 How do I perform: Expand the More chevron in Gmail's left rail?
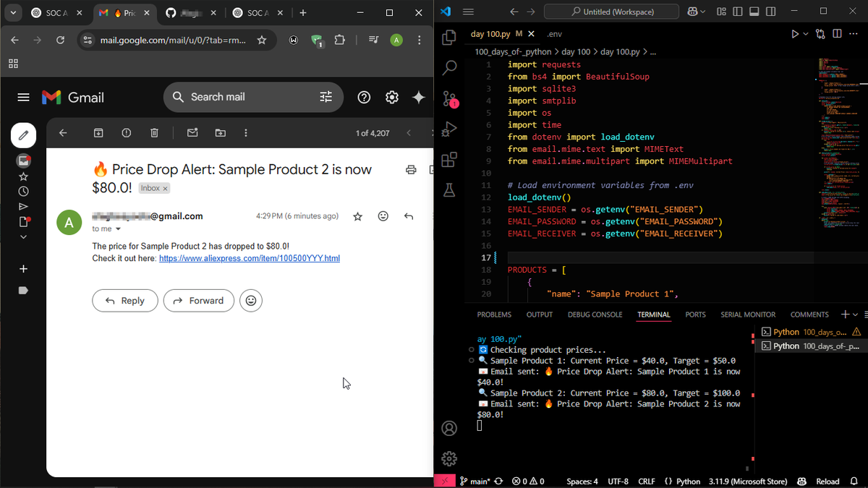tap(24, 236)
